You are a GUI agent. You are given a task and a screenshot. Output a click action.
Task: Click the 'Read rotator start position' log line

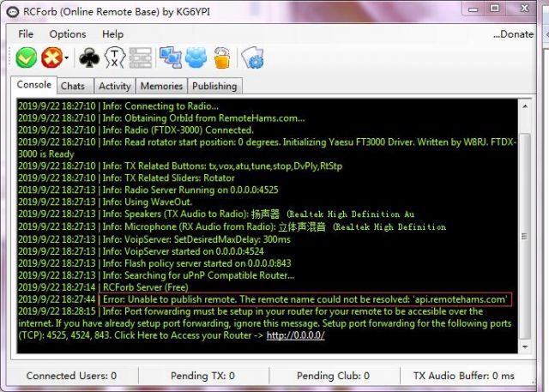tap(268, 148)
